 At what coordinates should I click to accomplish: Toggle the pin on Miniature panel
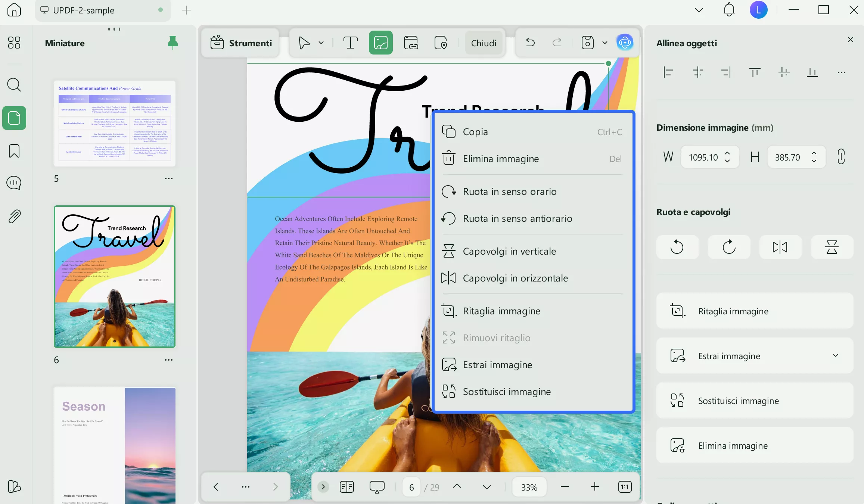[173, 43]
